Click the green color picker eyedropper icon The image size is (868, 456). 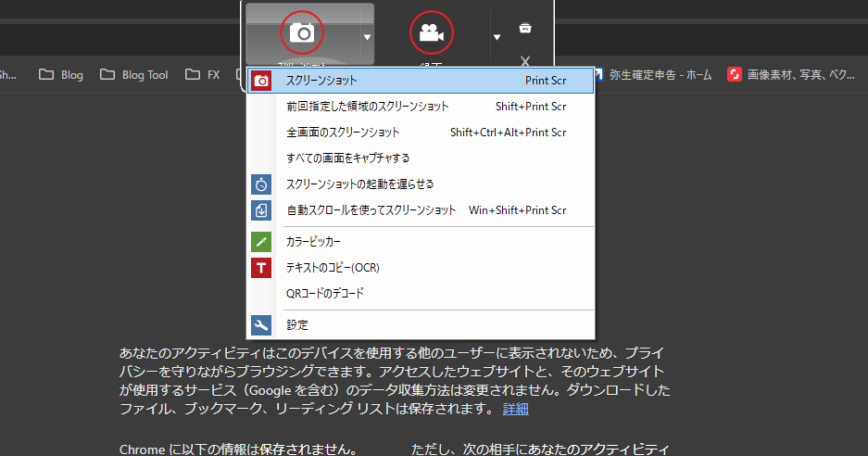click(262, 242)
